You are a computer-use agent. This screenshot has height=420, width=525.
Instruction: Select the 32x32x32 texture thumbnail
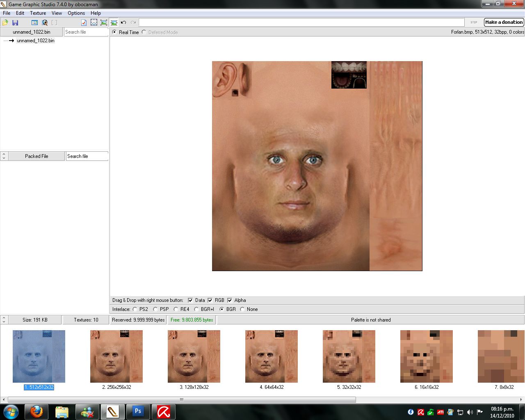pyautogui.click(x=349, y=356)
